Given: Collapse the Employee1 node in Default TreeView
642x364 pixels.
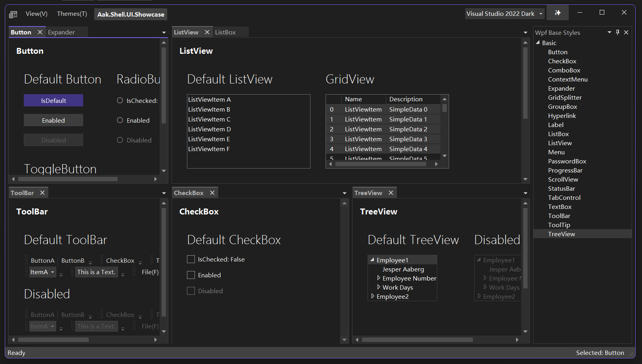Looking at the screenshot, I should 371,260.
